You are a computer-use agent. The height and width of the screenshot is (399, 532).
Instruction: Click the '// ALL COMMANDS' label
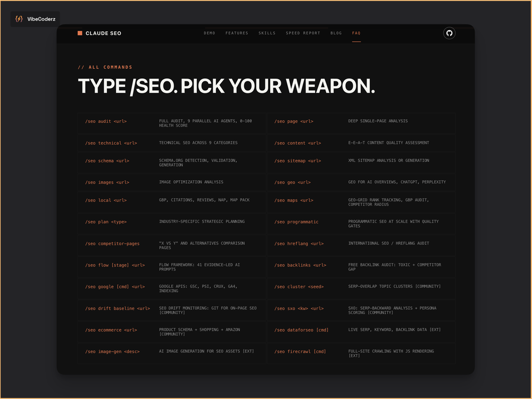(105, 67)
